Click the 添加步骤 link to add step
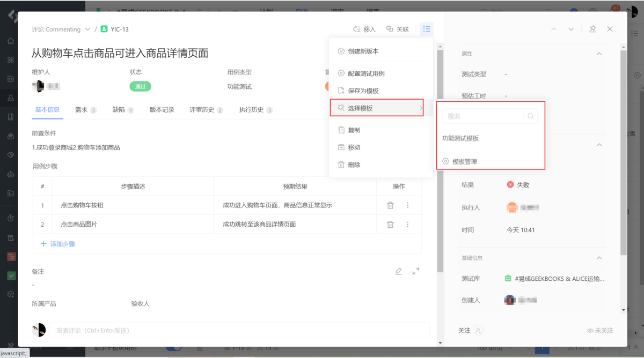Screen dimensions: 644x358 (x=57, y=243)
